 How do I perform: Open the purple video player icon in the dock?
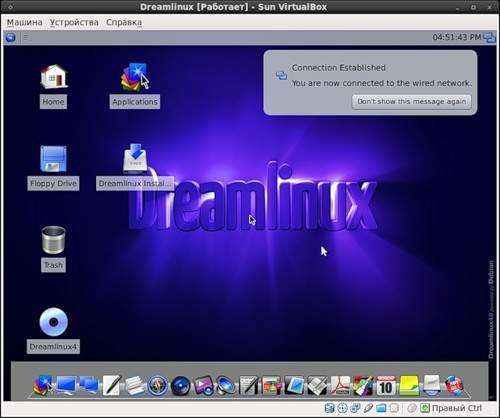click(x=203, y=386)
